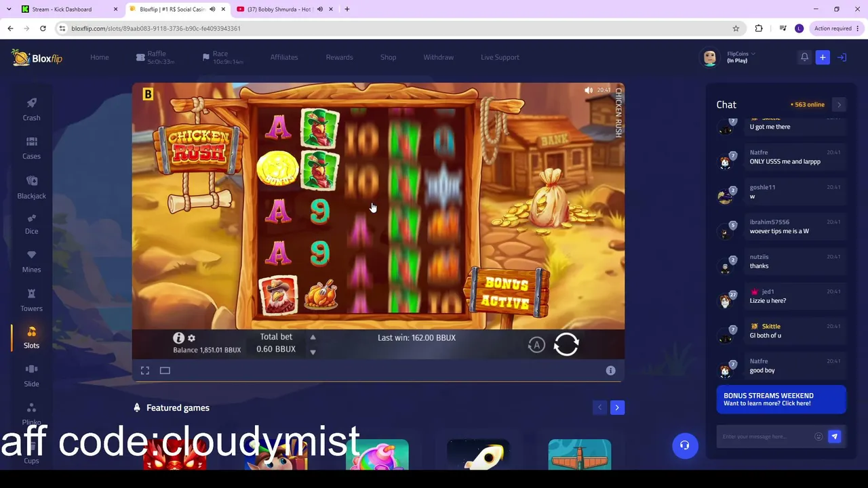Enter fullscreen mode for the slot game
Image resolution: width=868 pixels, height=488 pixels.
point(145,371)
